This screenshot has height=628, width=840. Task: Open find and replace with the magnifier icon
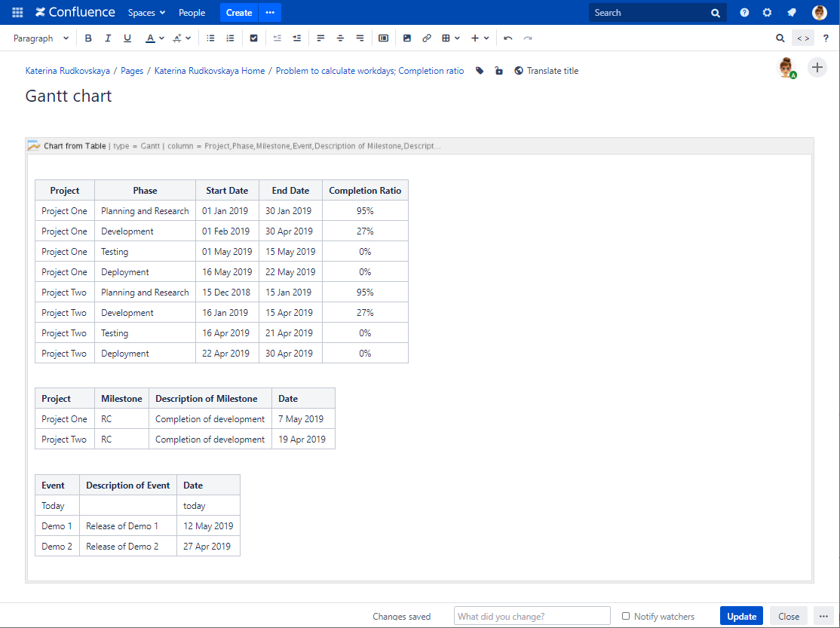(780, 38)
